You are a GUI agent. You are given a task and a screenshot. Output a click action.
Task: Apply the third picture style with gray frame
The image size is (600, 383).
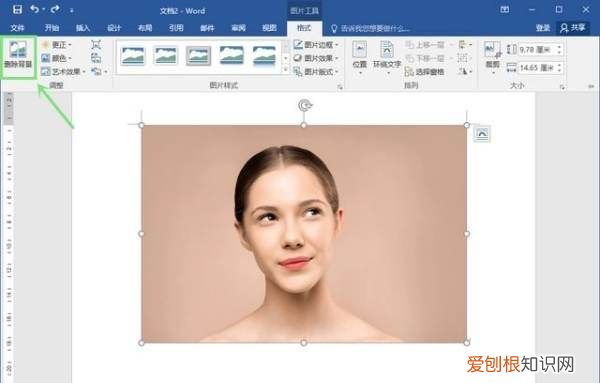[x=198, y=55]
